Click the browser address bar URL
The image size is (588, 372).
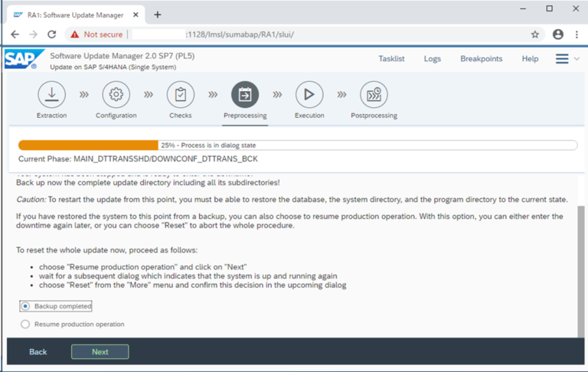click(x=306, y=34)
